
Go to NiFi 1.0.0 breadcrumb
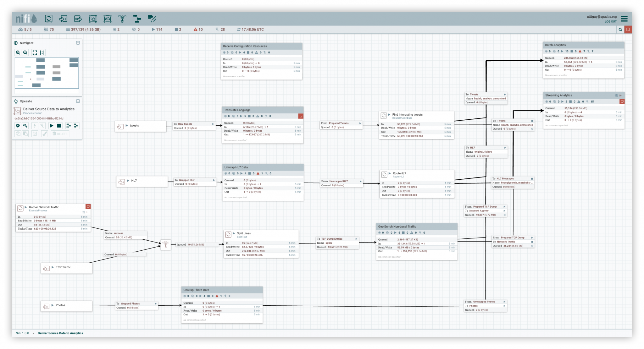pyautogui.click(x=22, y=333)
